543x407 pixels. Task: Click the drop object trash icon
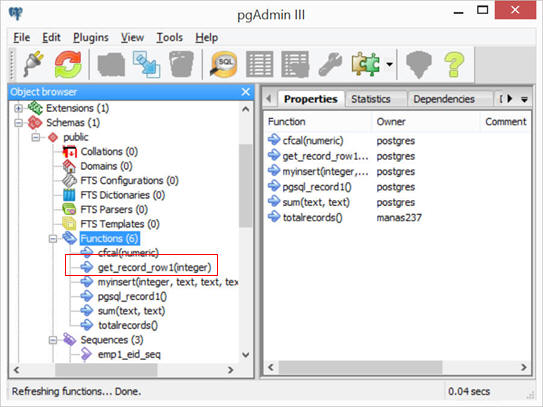(181, 64)
